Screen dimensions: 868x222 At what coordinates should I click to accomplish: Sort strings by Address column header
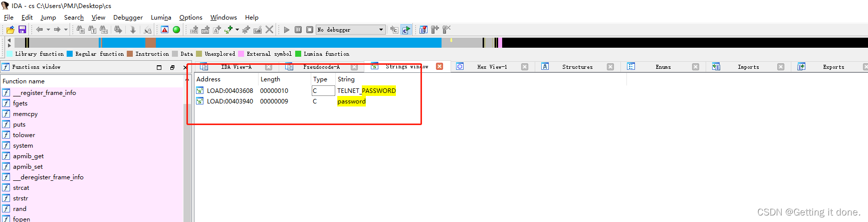[226, 79]
